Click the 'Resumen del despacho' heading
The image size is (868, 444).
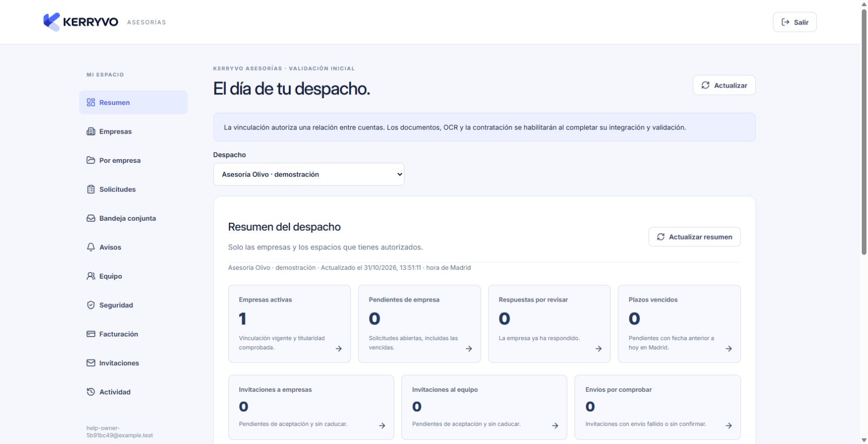click(x=284, y=227)
